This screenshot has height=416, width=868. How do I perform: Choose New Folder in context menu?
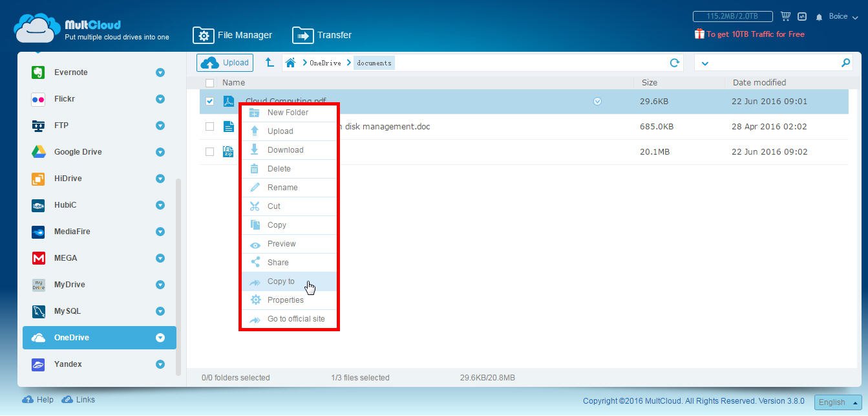(x=289, y=113)
